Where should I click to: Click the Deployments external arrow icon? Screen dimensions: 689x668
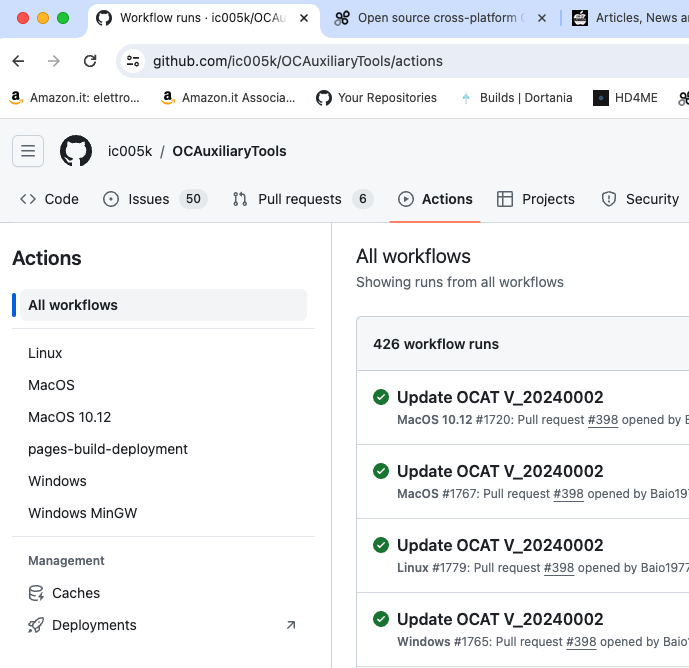(x=291, y=625)
